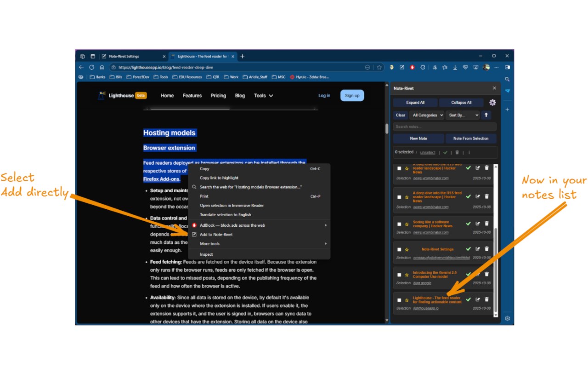Screen dimensions: 588x368
Task: Delete the 'Note-Rivet Settings' note
Action: [x=487, y=249]
